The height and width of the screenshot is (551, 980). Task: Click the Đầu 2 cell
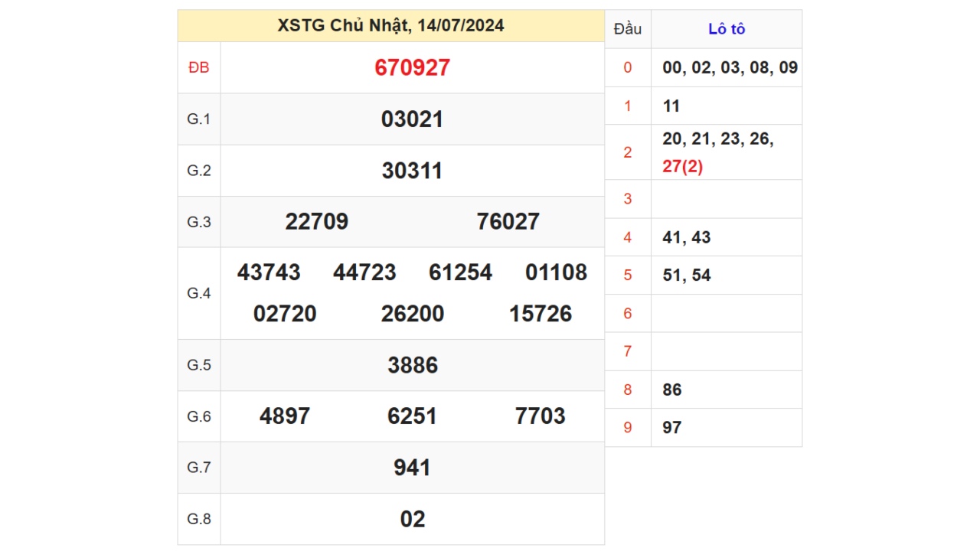coord(628,152)
